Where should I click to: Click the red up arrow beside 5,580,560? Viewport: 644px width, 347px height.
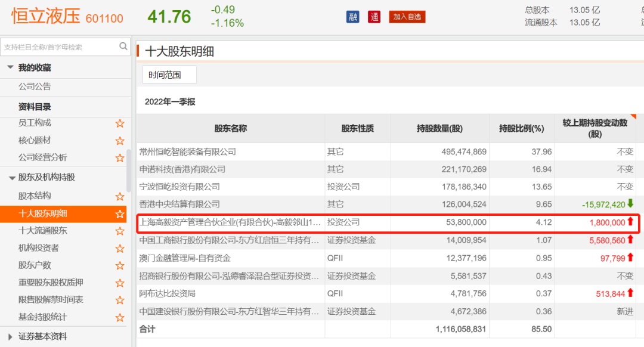(x=630, y=240)
